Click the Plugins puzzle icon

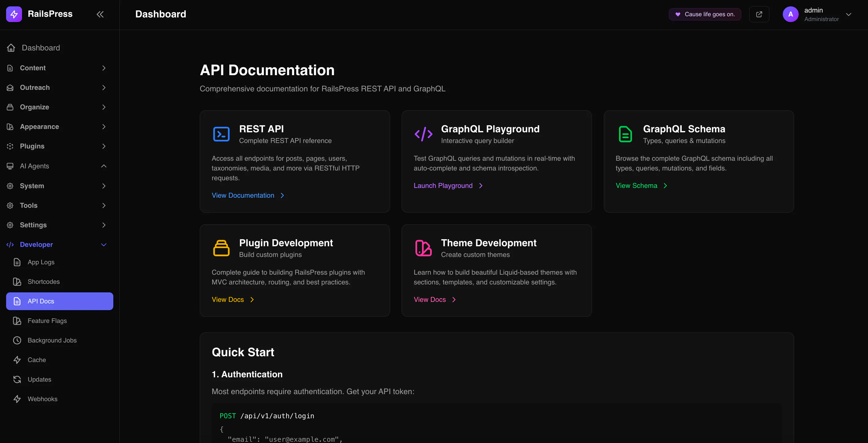coord(10,146)
